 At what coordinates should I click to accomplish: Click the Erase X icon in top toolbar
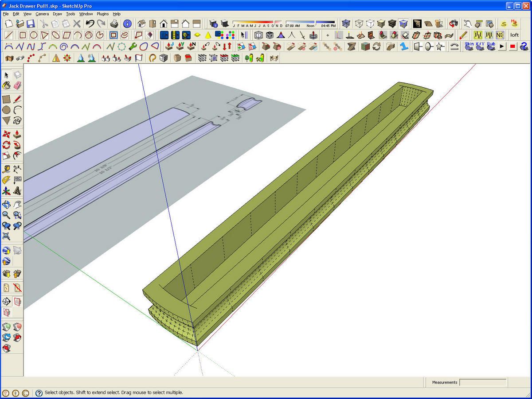(x=77, y=23)
